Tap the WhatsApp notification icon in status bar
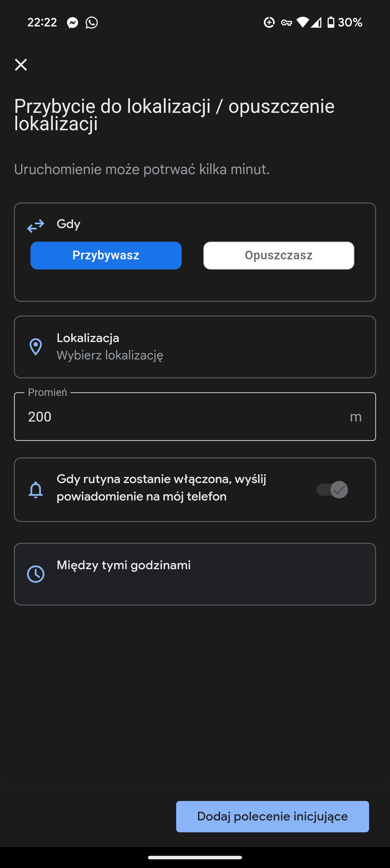Screen dimensions: 390x868 click(92, 23)
